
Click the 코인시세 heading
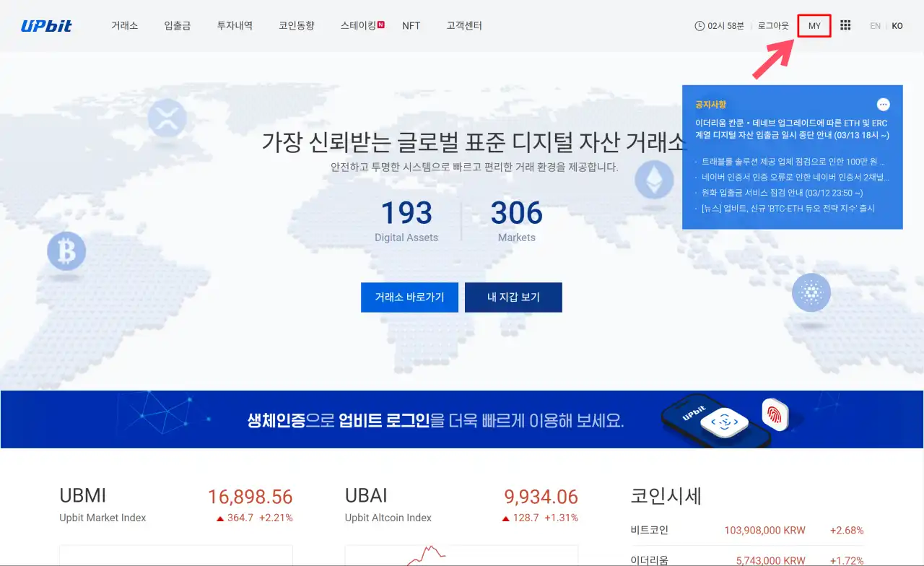pyautogui.click(x=666, y=496)
